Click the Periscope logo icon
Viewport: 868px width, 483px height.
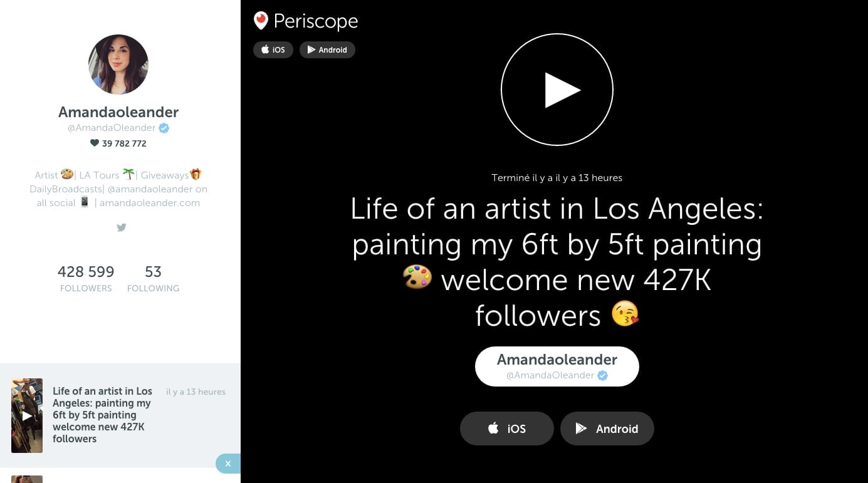coord(261,21)
